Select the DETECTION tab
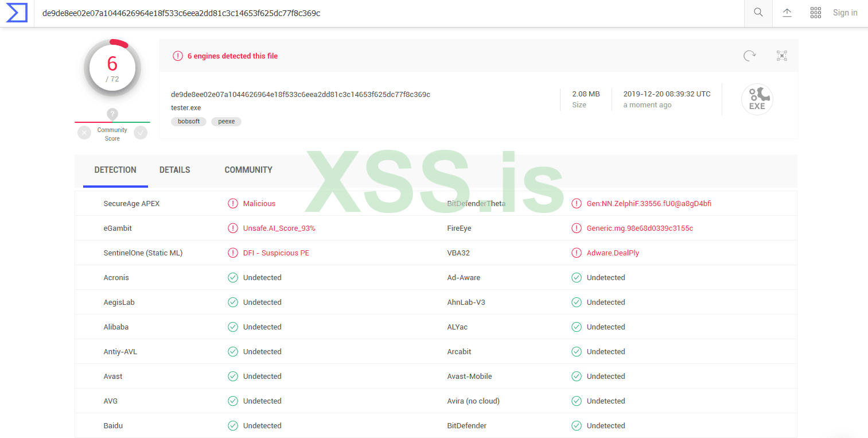Viewport: 868px width, 438px height. pyautogui.click(x=115, y=170)
